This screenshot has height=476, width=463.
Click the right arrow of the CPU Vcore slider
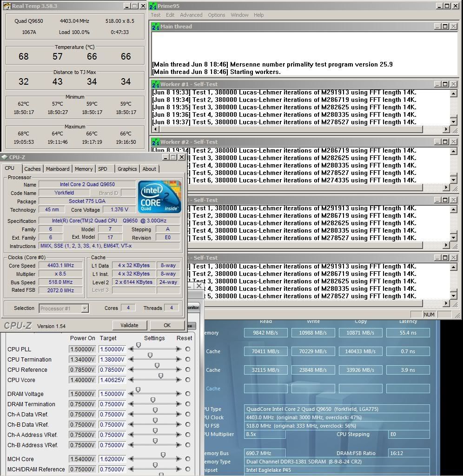(179, 380)
